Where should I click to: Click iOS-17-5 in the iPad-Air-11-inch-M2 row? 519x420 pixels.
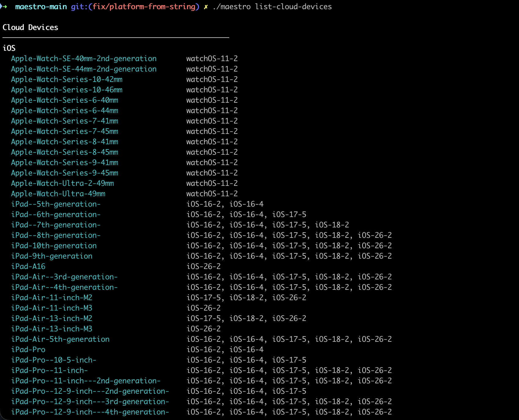point(204,298)
